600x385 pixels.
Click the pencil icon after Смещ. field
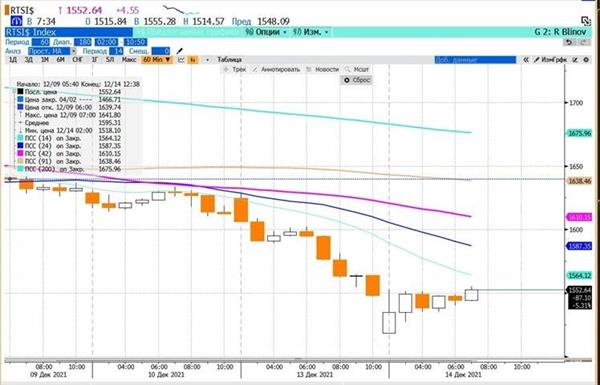coord(179,51)
